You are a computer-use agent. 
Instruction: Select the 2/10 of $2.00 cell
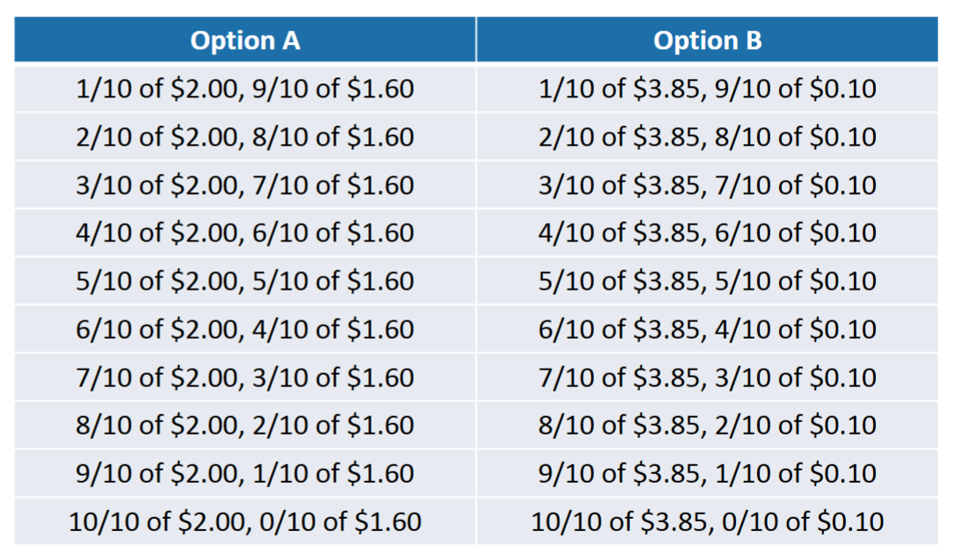[245, 137]
